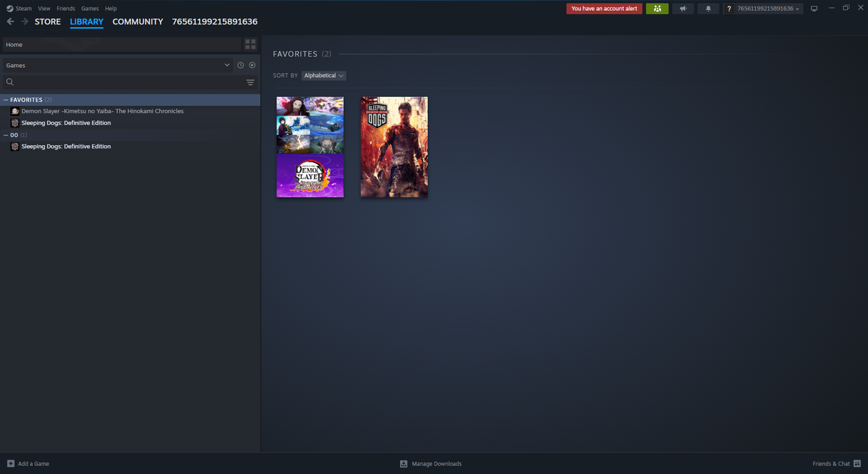Viewport: 868px width, 474px height.
Task: Click Sleeping Dogs icon under 00 collection
Action: coord(15,146)
